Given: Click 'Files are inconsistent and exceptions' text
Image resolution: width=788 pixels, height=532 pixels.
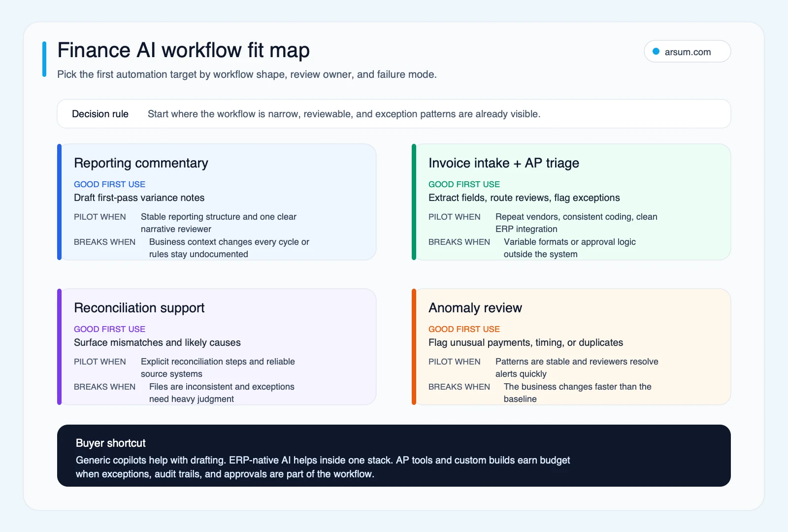Looking at the screenshot, I should (222, 393).
